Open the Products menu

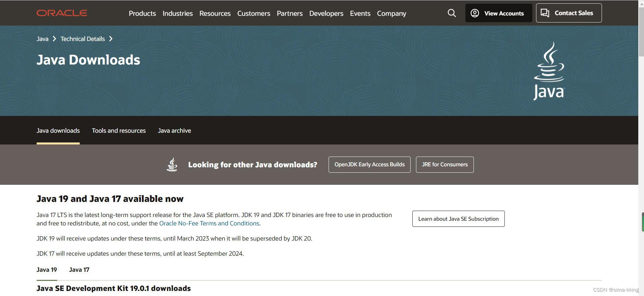[x=142, y=13]
